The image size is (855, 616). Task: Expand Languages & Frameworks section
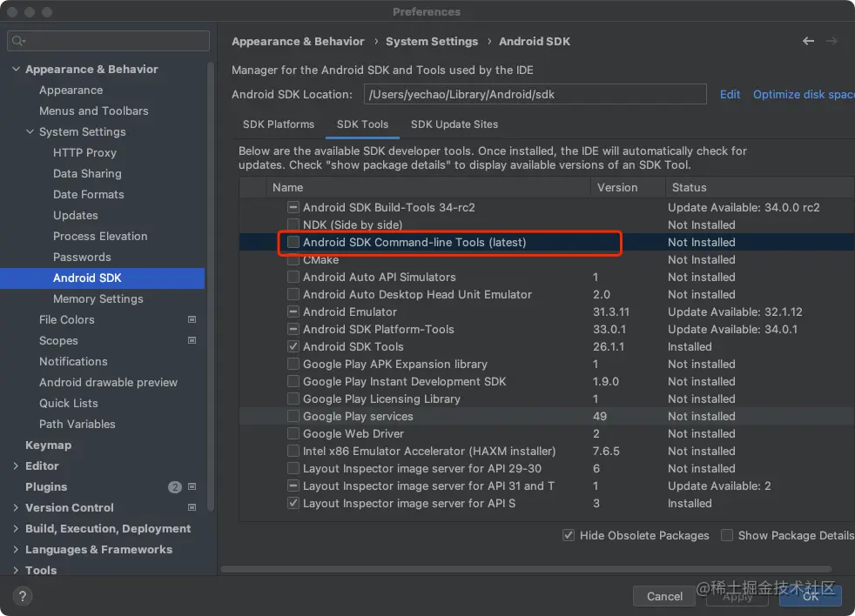click(x=16, y=550)
